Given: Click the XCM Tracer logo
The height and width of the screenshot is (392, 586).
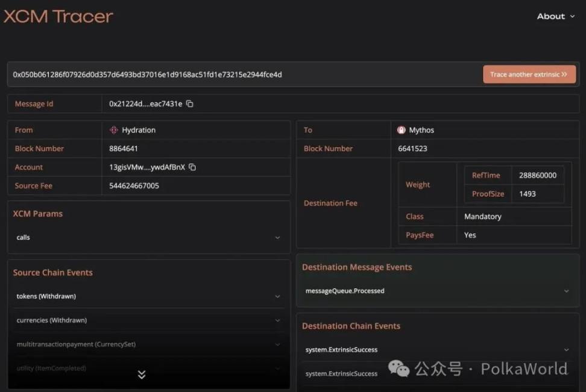Looking at the screenshot, I should 58,16.
